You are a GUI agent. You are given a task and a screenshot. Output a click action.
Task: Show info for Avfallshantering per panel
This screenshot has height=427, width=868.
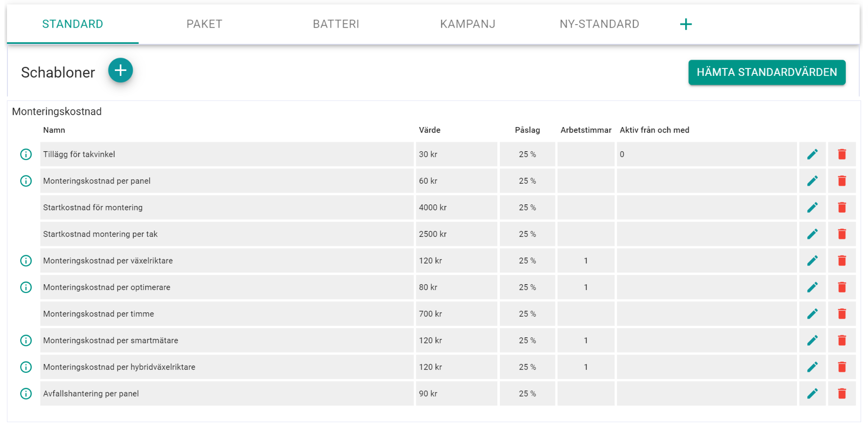(26, 394)
